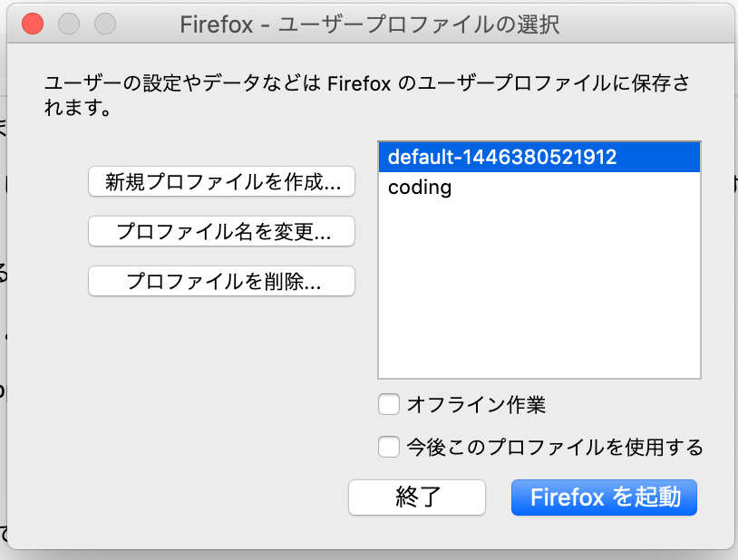738x560 pixels.
Task: Click the empty area of the profile list
Action: 539,299
